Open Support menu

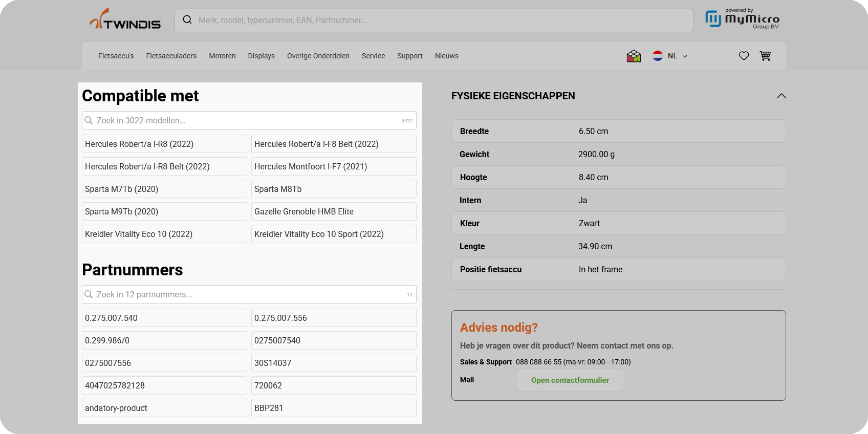410,56
